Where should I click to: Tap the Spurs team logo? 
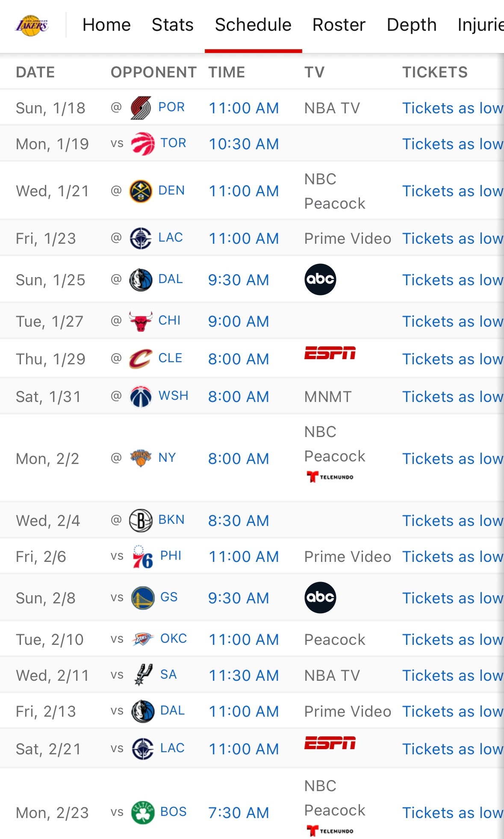142,675
